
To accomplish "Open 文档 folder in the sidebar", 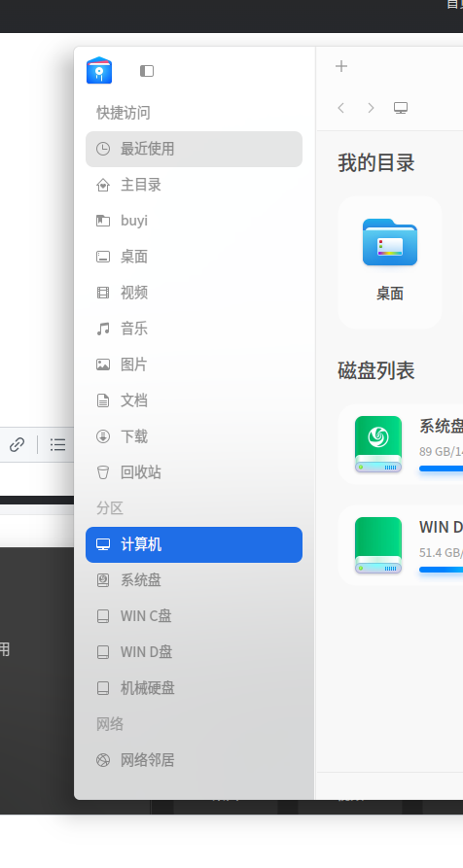I will click(194, 400).
